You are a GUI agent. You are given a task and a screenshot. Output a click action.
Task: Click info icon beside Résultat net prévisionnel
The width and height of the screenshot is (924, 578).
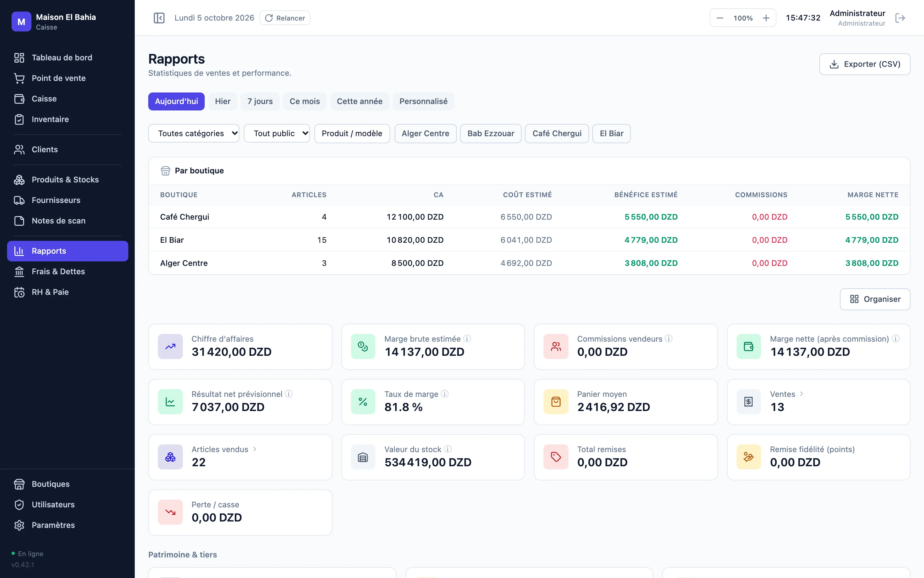point(289,394)
